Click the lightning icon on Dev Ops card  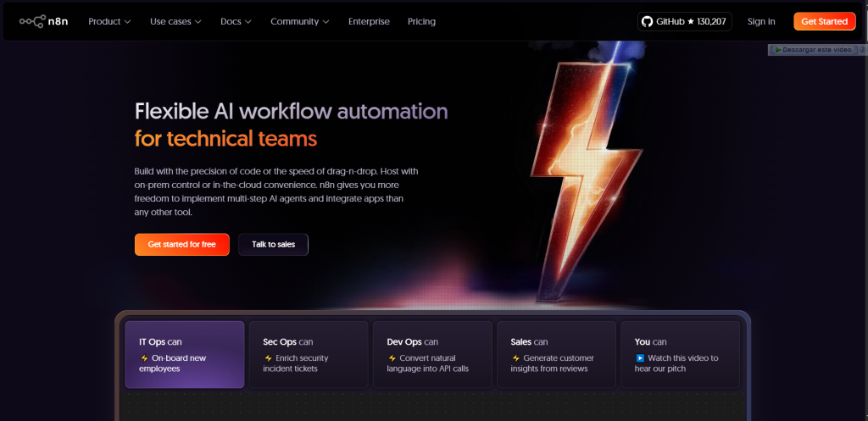pyautogui.click(x=392, y=358)
